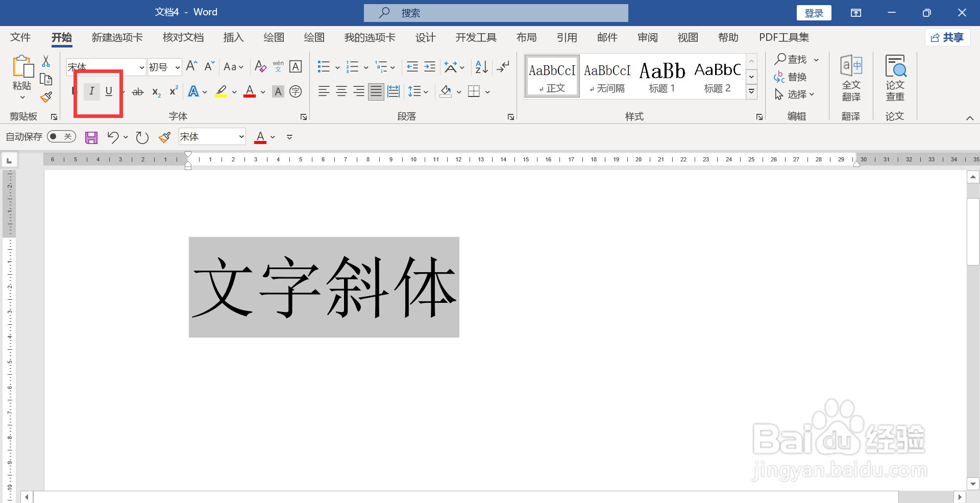Click the Sort A-Z icon
The width and height of the screenshot is (980, 503).
(x=481, y=66)
